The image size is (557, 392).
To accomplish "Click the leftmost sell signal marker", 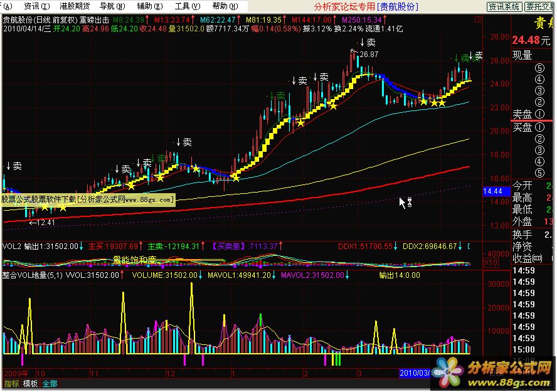I will tap(14, 166).
